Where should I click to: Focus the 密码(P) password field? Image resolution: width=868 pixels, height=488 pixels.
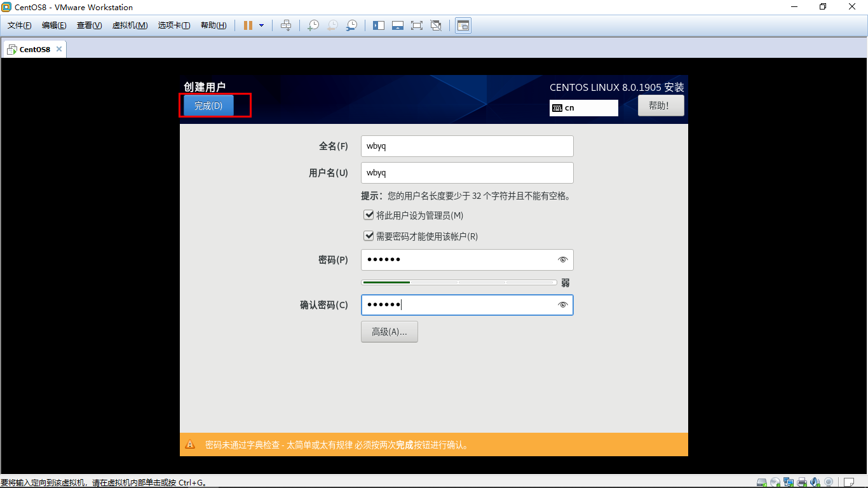click(x=467, y=260)
